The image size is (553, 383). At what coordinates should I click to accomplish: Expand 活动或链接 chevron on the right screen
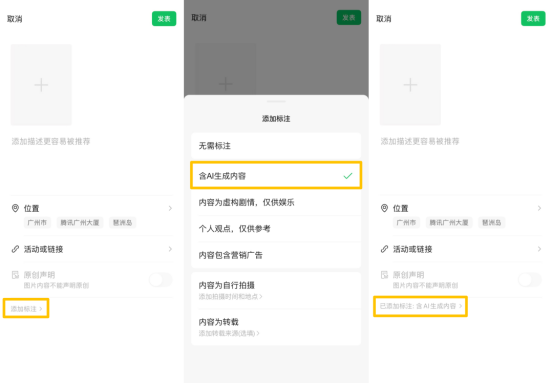tap(539, 249)
